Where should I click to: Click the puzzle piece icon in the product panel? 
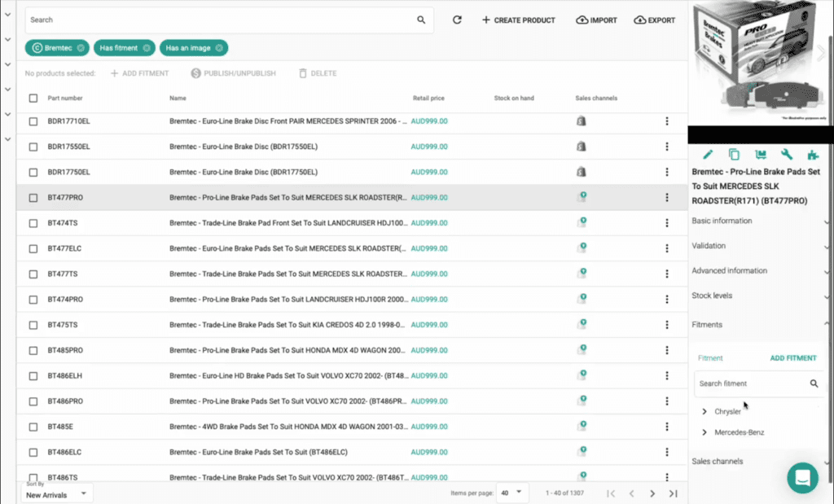(x=813, y=155)
